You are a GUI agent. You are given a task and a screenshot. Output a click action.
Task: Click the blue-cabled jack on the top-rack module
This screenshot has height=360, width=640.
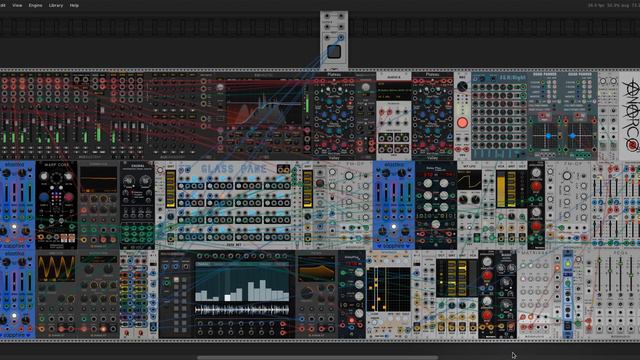coord(341,38)
